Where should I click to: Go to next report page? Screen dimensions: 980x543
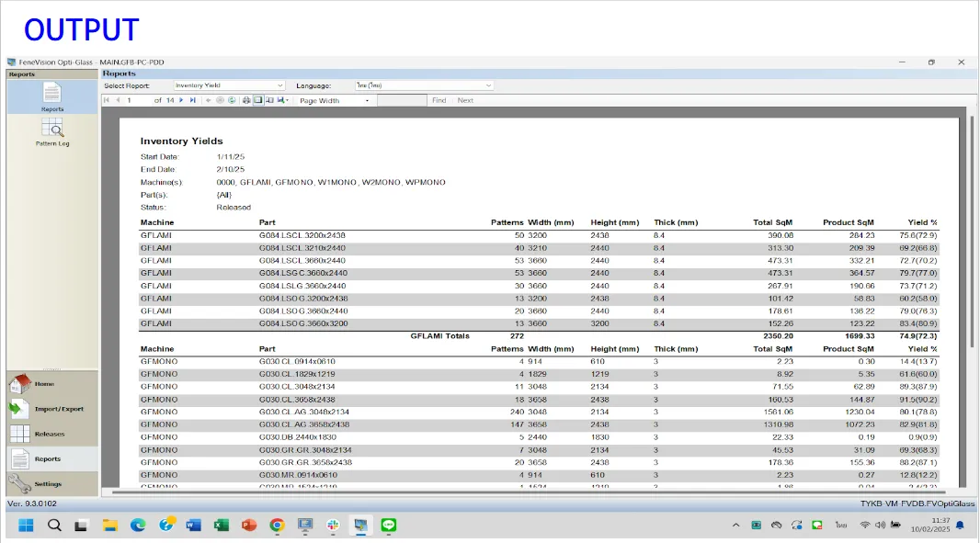click(x=181, y=100)
